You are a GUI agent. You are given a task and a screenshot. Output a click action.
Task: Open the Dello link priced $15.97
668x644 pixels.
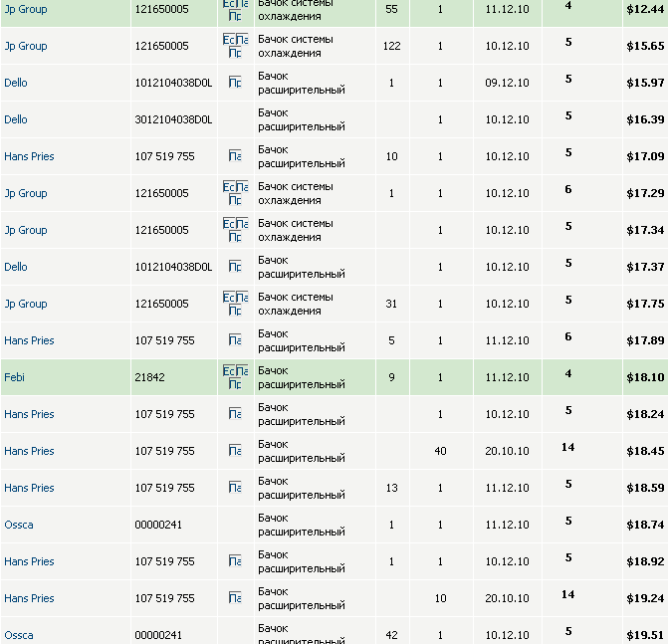(x=16, y=83)
